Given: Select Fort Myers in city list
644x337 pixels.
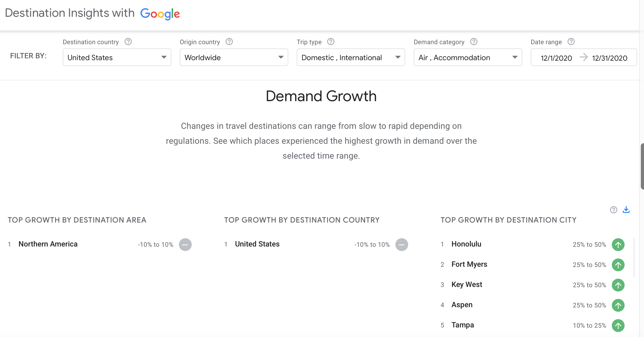Looking at the screenshot, I should tap(469, 264).
